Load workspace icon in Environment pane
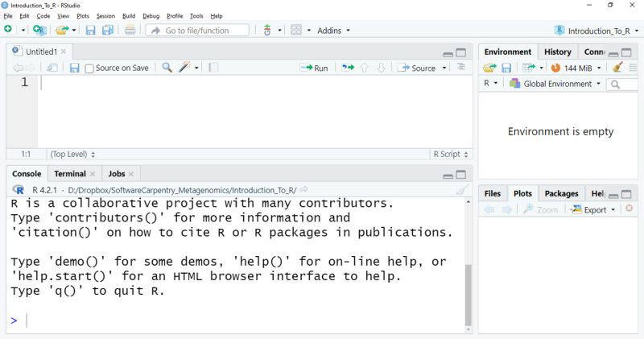This screenshot has width=644, height=339. click(489, 68)
